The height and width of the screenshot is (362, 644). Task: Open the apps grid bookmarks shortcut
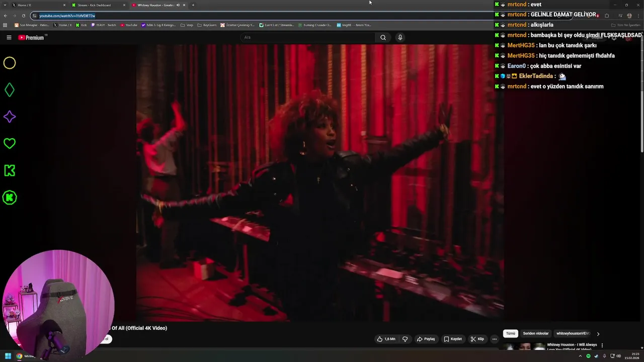tap(6, 25)
